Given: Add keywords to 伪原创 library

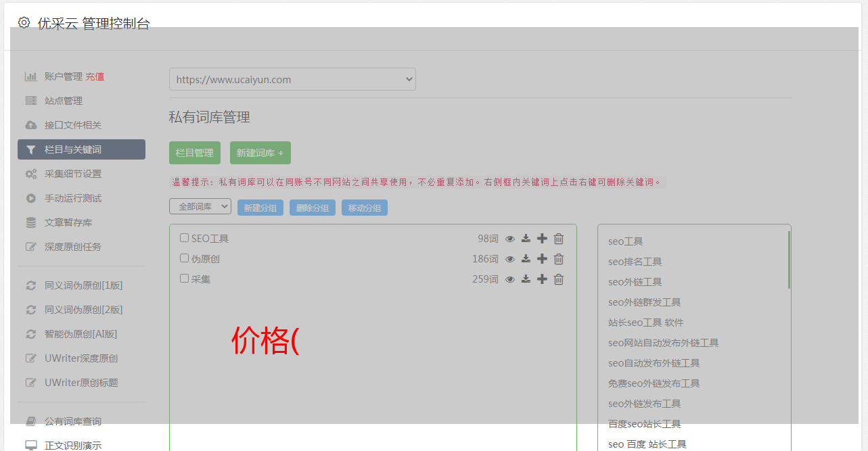Looking at the screenshot, I should [x=542, y=259].
